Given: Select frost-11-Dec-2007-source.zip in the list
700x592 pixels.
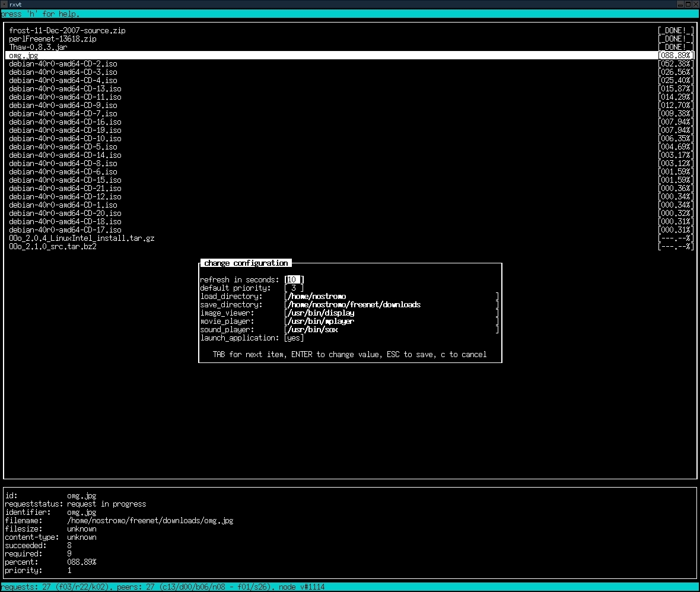Looking at the screenshot, I should [67, 30].
